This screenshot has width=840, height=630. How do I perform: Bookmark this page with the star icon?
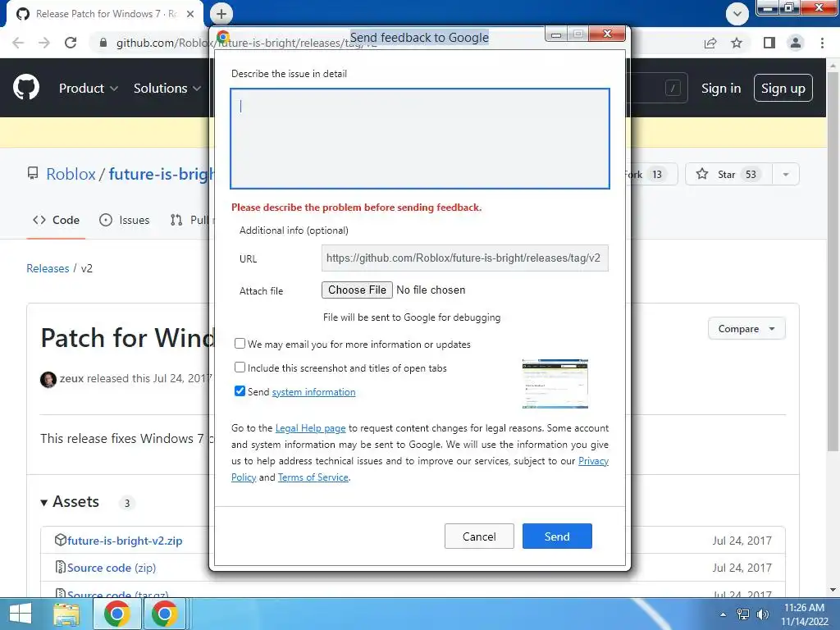coord(737,43)
